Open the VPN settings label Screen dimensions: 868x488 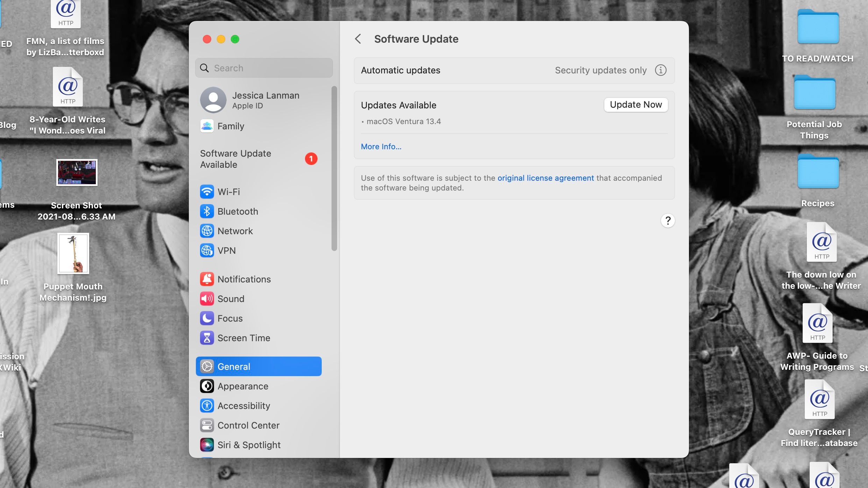click(227, 250)
